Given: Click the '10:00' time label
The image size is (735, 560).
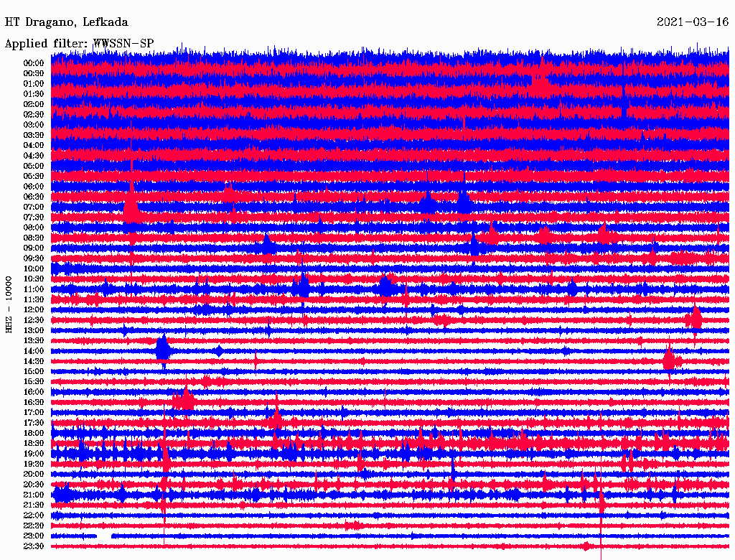Looking at the screenshot, I should tap(34, 269).
